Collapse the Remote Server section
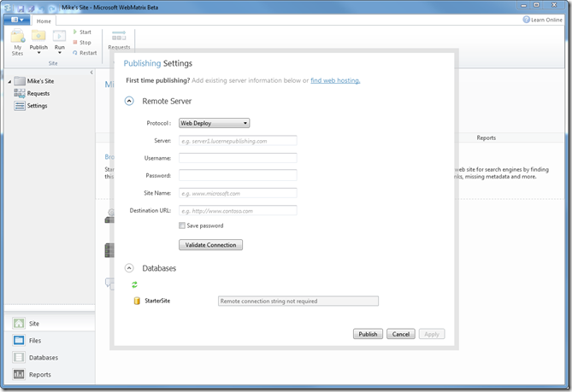The image size is (572, 392). (129, 101)
